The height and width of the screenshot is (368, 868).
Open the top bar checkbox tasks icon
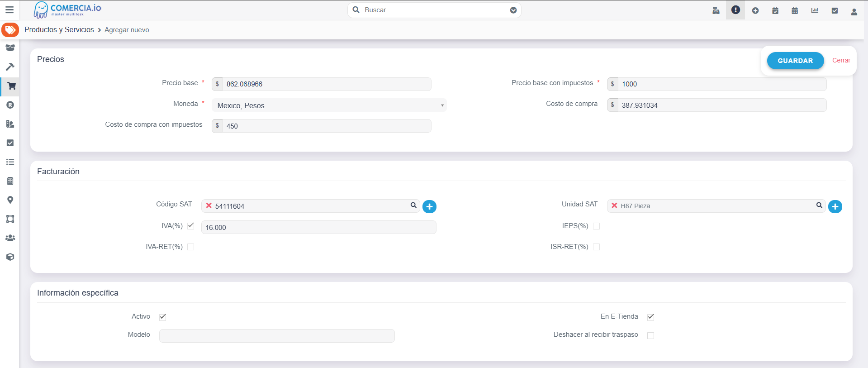tap(835, 10)
